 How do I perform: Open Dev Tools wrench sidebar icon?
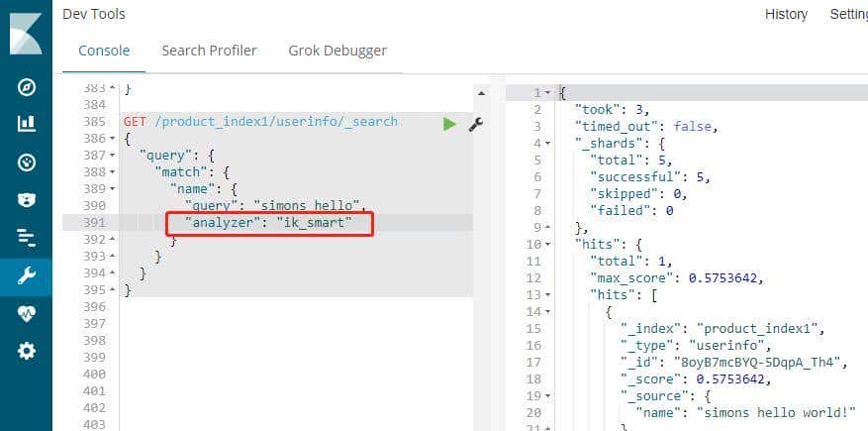point(27,275)
